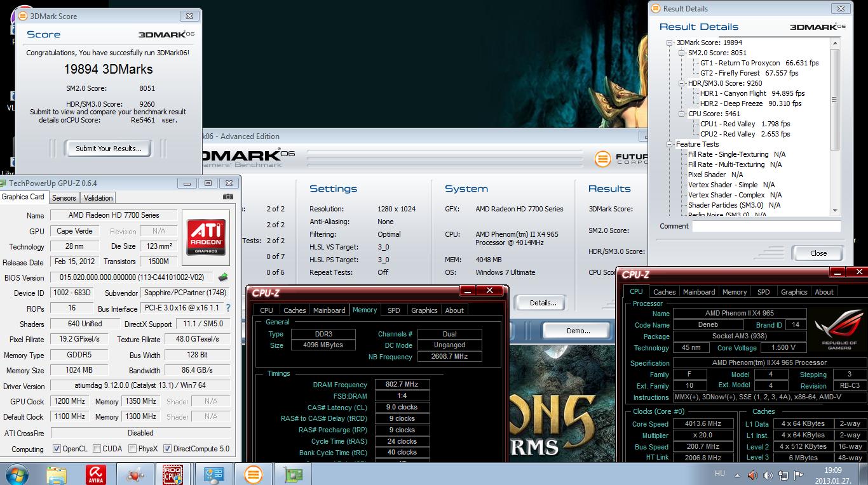Screen dimensions: 868x485
Task: Click the GPU-Z screenshot camera icon
Action: click(228, 197)
